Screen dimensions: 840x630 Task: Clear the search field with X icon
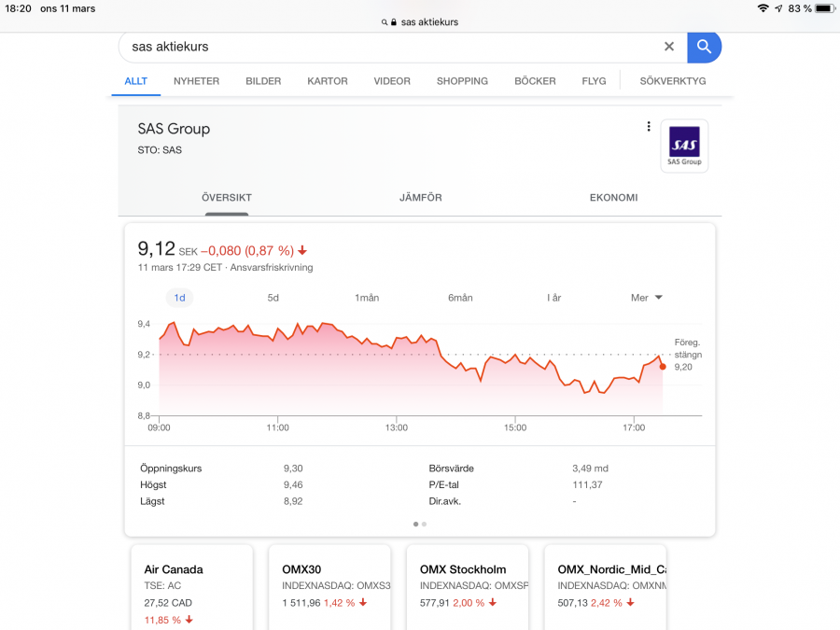click(x=669, y=47)
